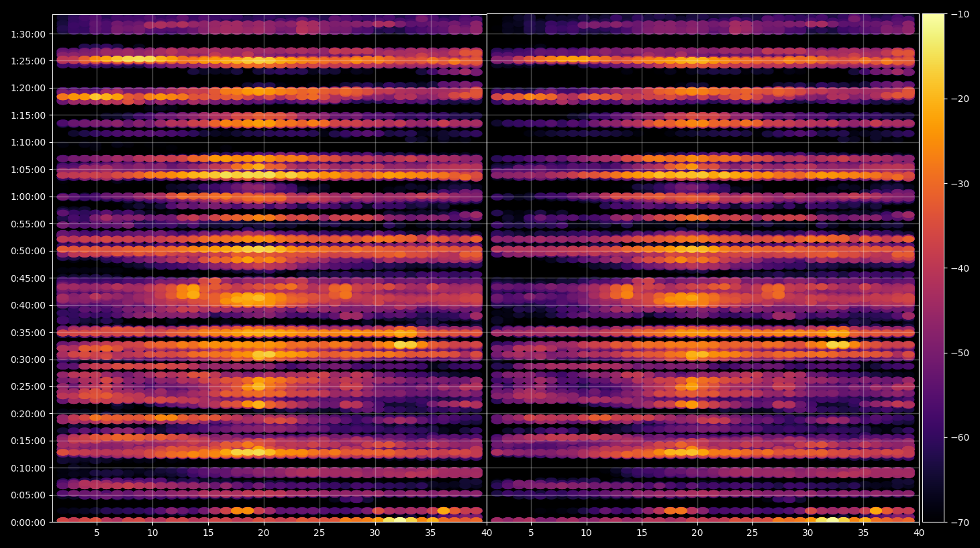Image resolution: width=980 pixels, height=548 pixels.
Task: Select the 0:15:00 tick label
Action: point(28,441)
